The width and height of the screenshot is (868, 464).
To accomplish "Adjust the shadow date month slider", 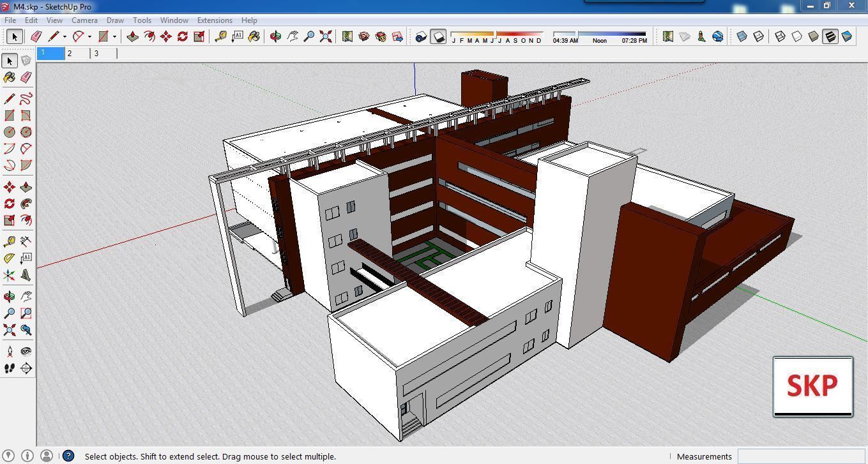I will pyautogui.click(x=497, y=33).
